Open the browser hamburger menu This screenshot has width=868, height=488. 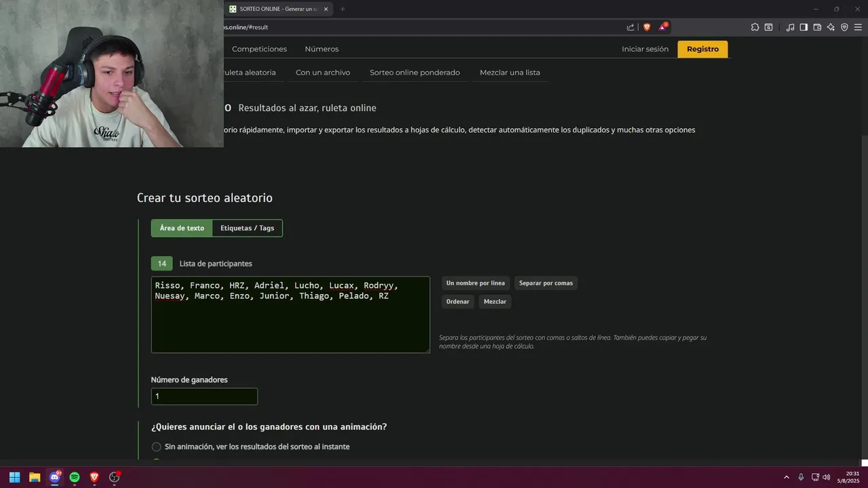[858, 27]
